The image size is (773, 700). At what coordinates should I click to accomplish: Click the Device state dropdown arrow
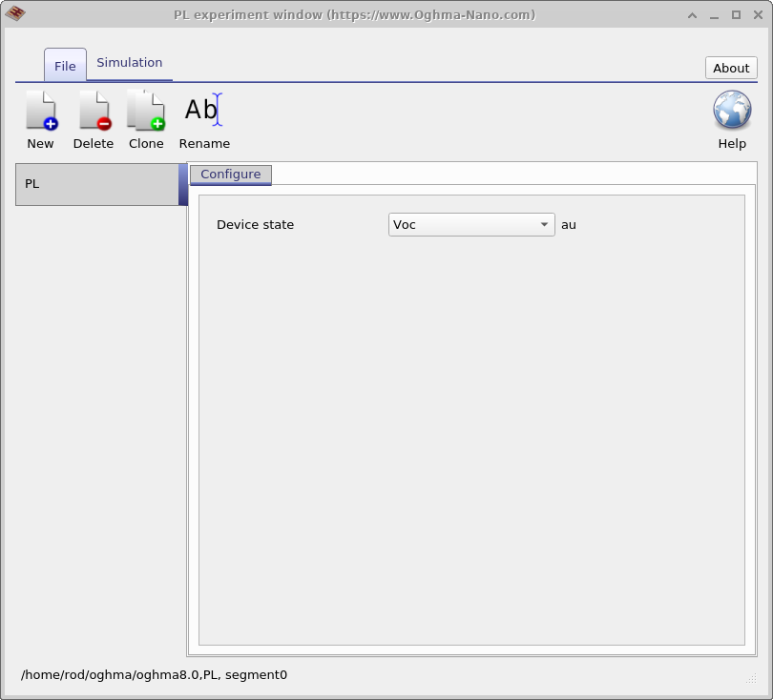(543, 224)
